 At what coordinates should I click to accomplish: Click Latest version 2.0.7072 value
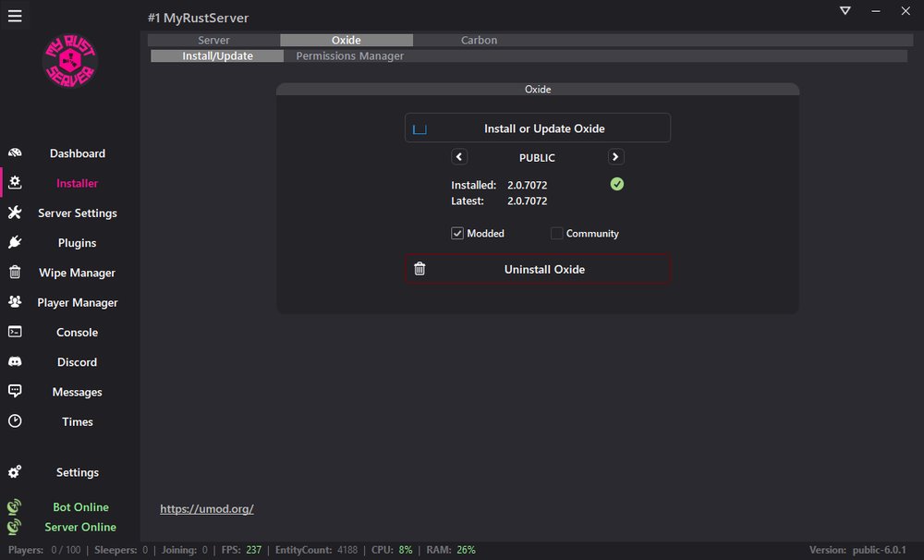click(528, 201)
